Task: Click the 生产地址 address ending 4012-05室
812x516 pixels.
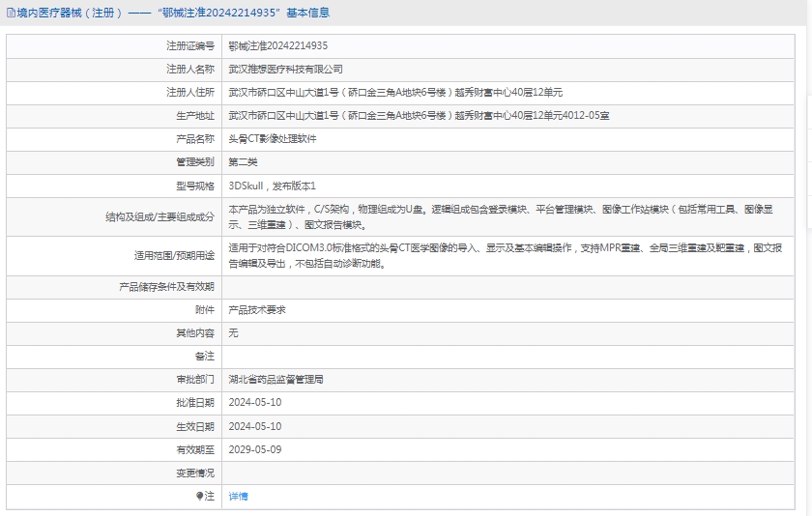Action: pos(419,115)
